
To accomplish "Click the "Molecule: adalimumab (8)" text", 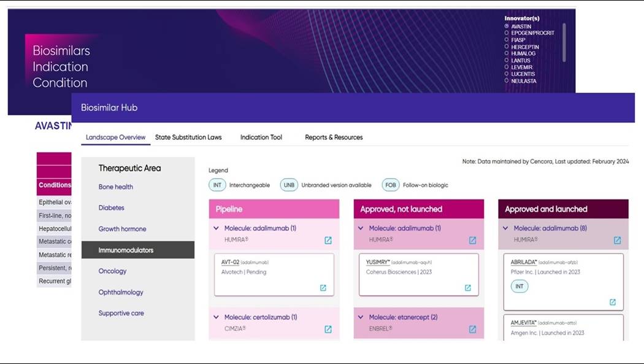I will pyautogui.click(x=550, y=228).
